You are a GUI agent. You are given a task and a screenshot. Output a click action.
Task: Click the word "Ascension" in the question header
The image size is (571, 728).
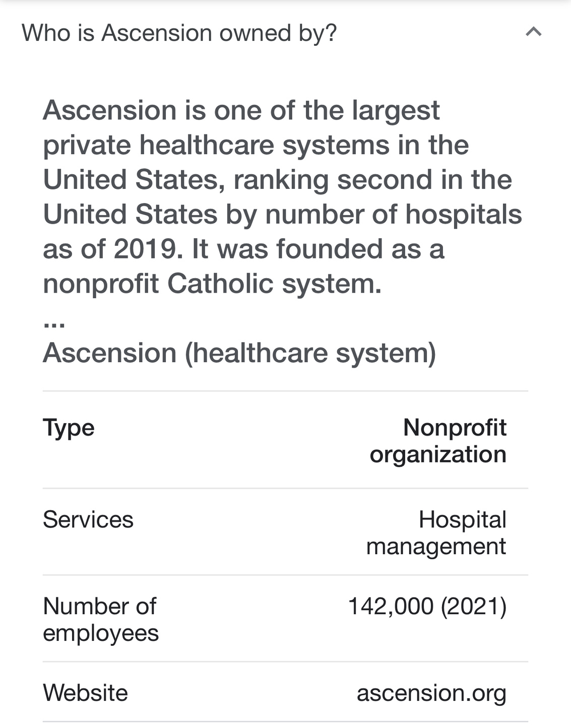coord(157,33)
